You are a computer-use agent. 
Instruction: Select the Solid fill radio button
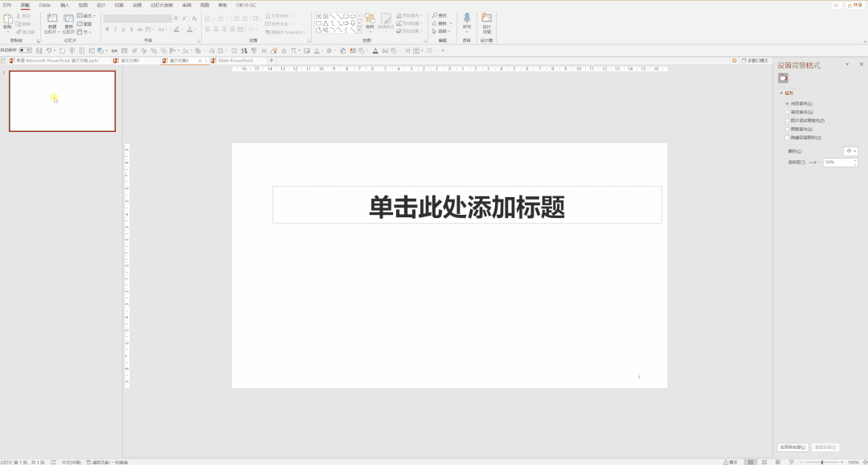coord(787,104)
